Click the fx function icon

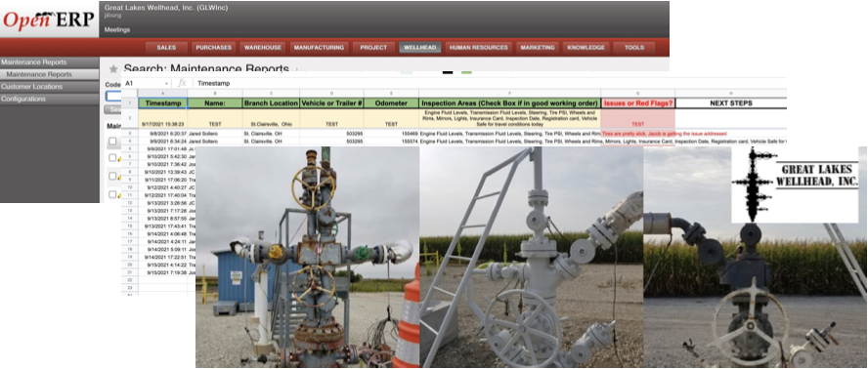[182, 83]
